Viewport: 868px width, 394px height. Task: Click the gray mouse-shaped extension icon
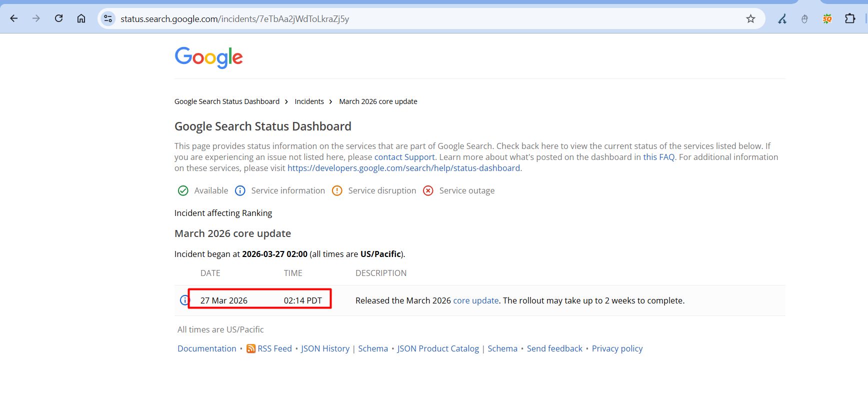pos(804,19)
